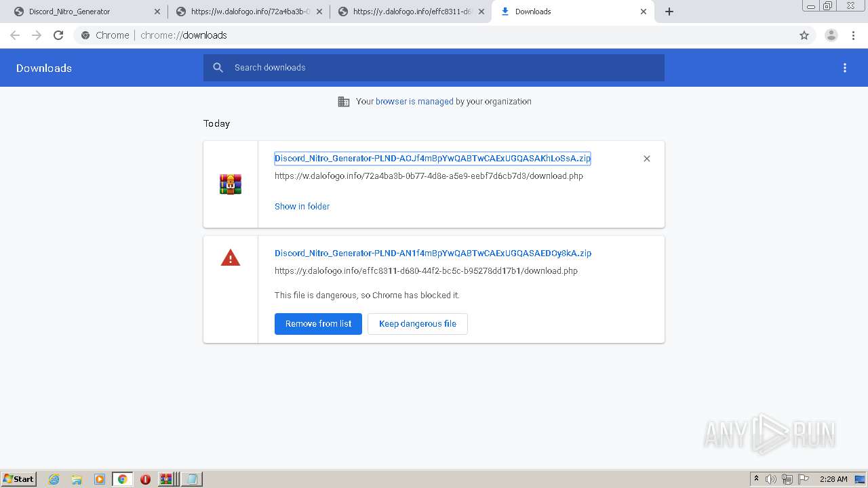Open Windows Media Player from taskbar

tap(100, 479)
